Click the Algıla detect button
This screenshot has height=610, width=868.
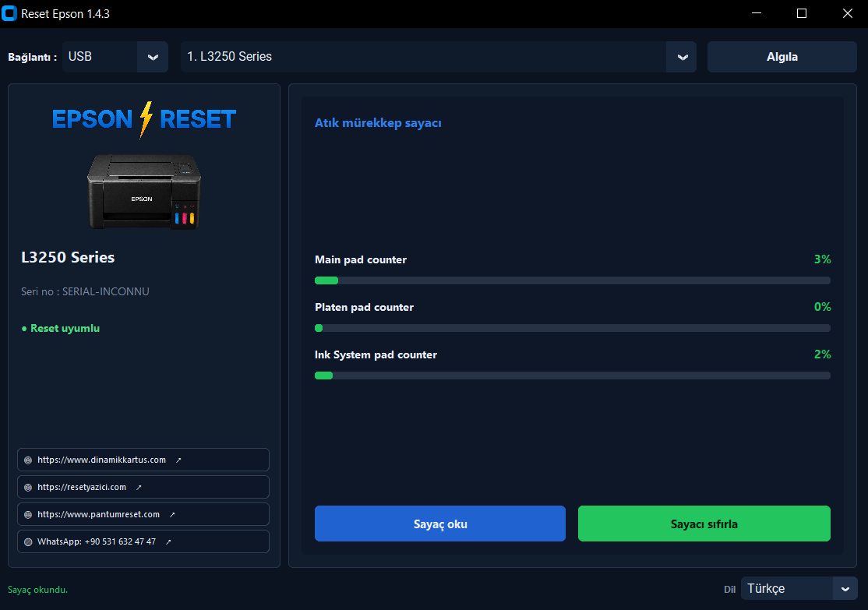782,57
